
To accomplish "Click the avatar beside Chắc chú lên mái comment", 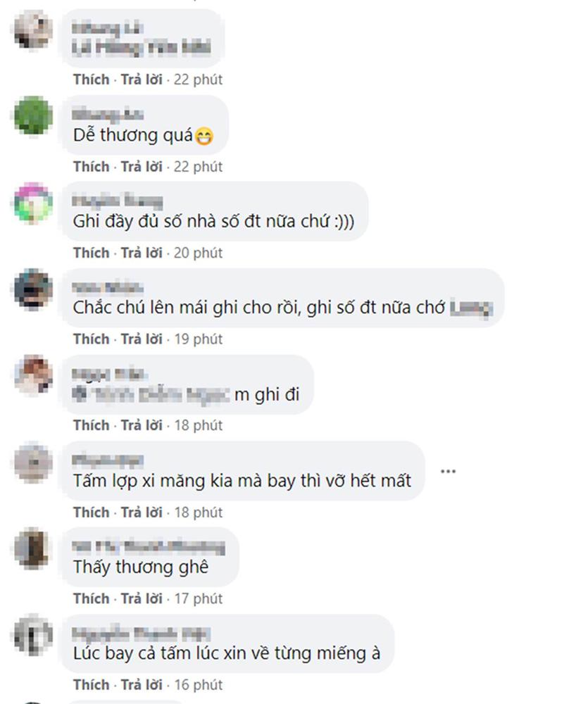I will (33, 289).
